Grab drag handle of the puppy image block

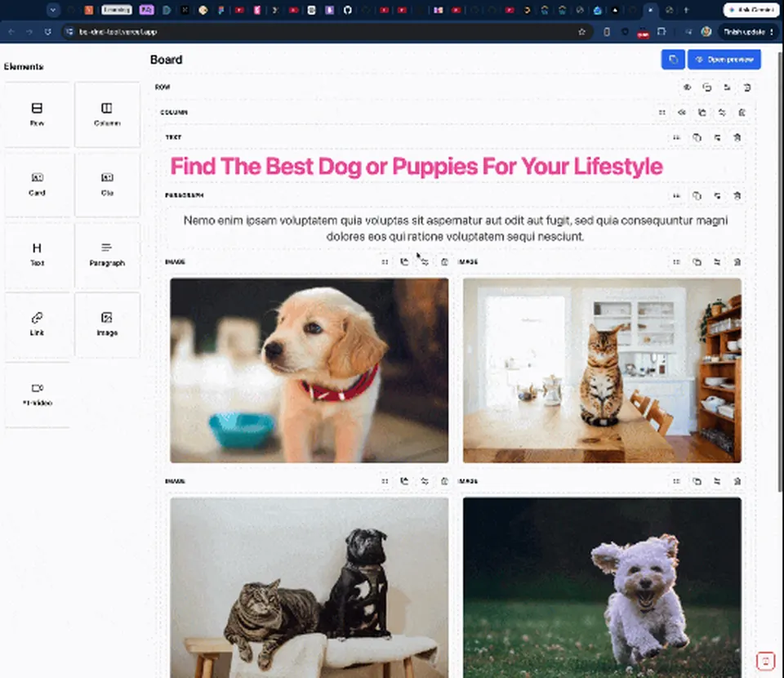point(385,262)
